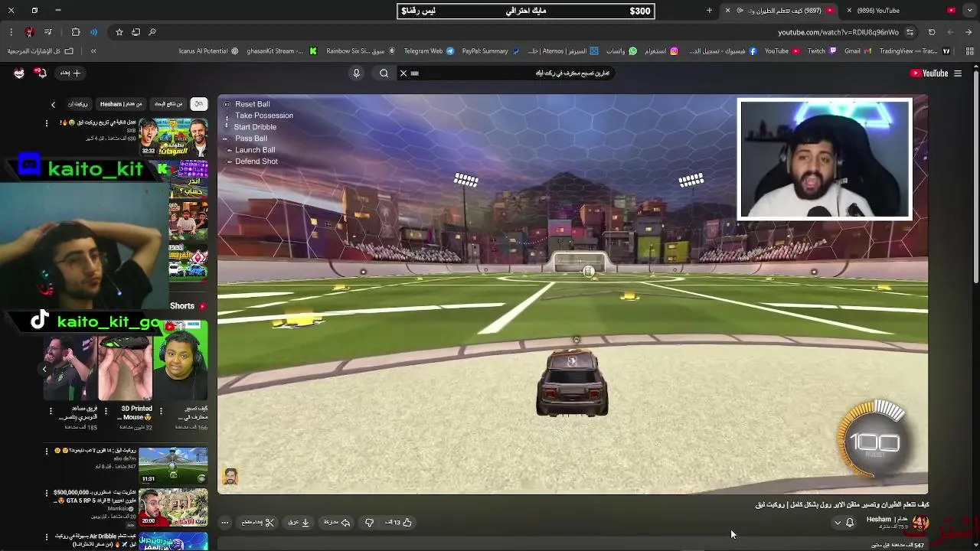Viewport: 980px width, 551px height.
Task: Open the Create video button
Action: click(x=70, y=73)
